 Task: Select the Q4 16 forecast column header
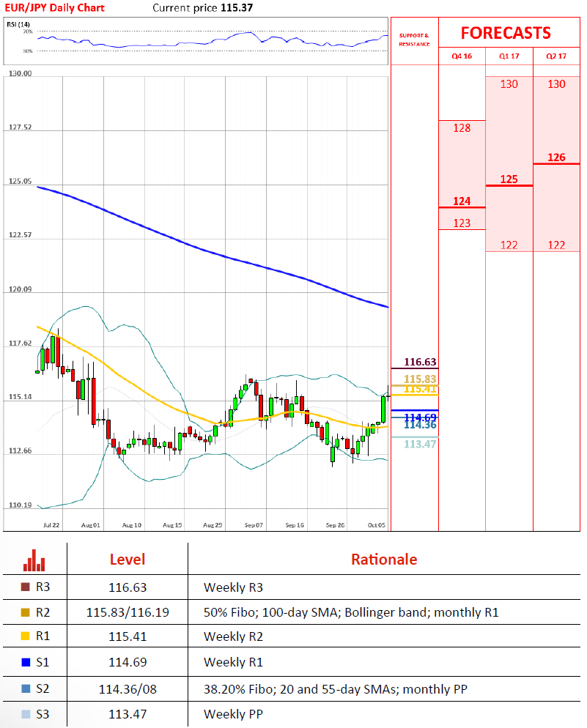pyautogui.click(x=462, y=56)
